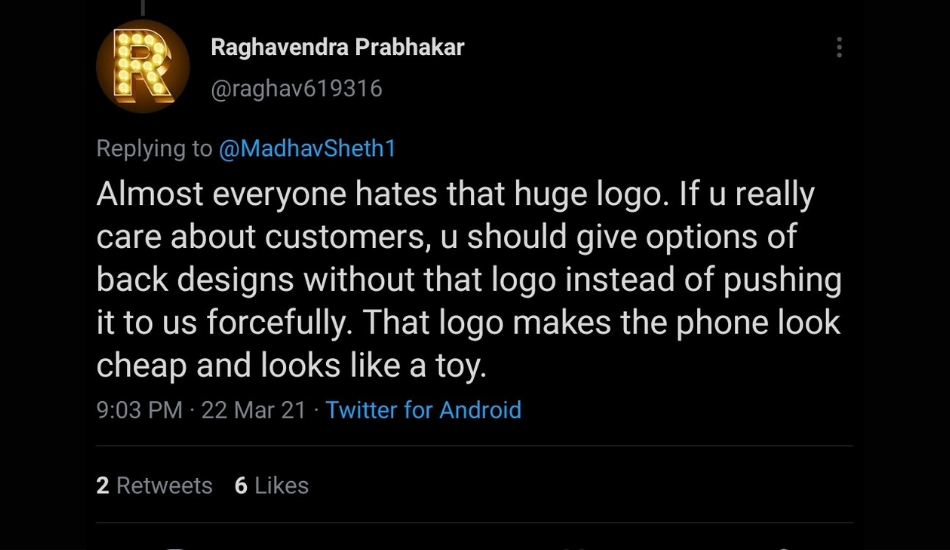950x550 pixels.
Task: Open the @raghav619316 handle
Action: point(296,88)
